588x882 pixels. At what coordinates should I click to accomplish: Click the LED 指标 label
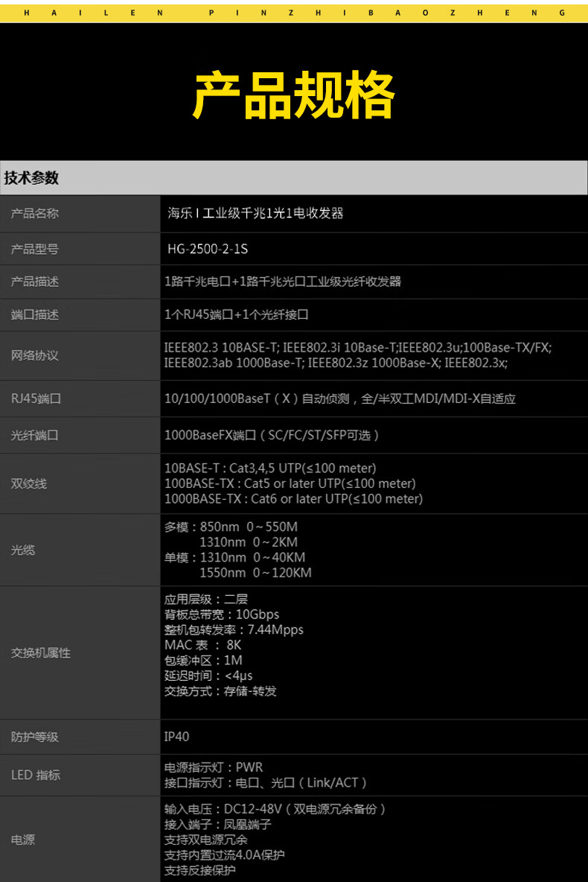point(36,775)
